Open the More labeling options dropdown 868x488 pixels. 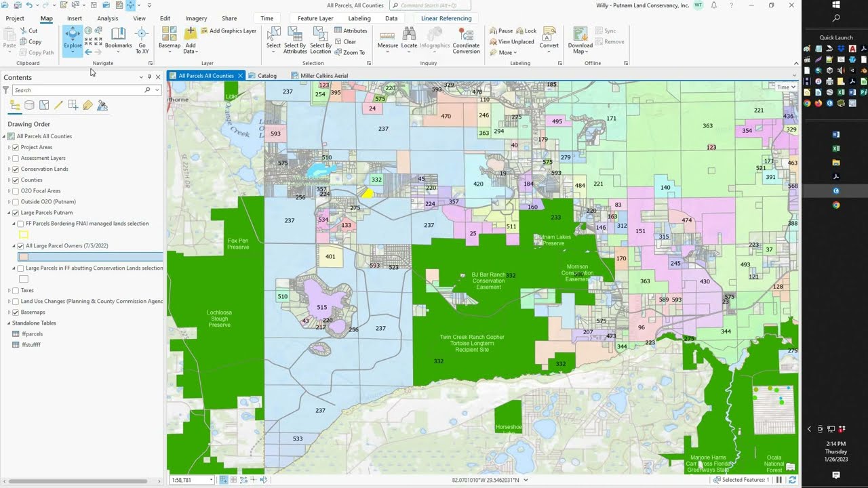point(507,52)
